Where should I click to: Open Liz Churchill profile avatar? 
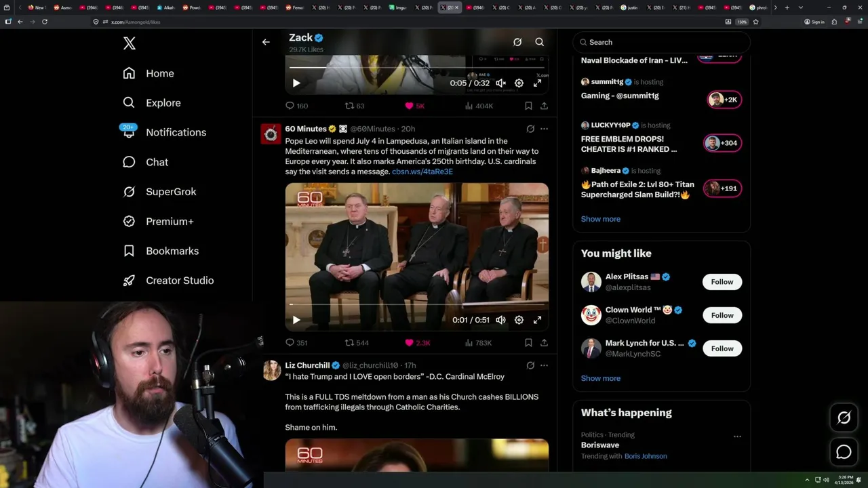tap(272, 370)
